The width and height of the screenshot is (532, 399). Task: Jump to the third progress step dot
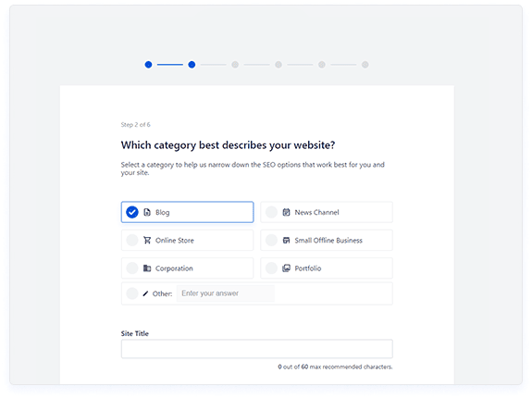point(235,65)
